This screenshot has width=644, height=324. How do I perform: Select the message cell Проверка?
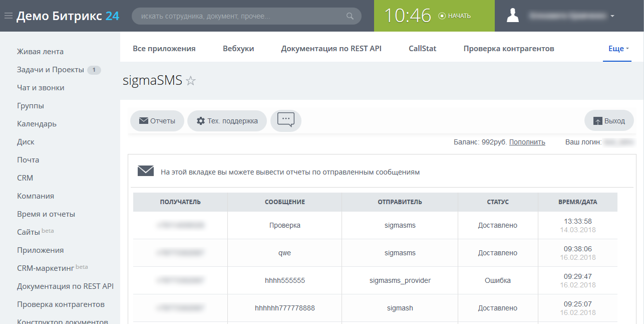285,225
